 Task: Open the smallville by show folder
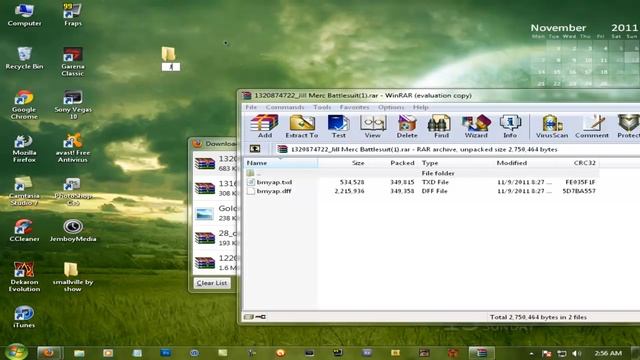coord(73,277)
